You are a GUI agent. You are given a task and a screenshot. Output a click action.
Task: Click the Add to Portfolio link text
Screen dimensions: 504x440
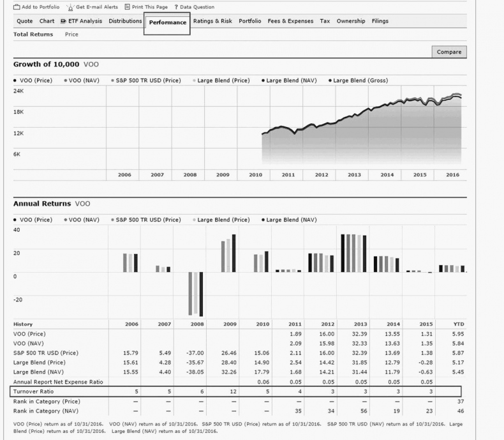coord(41,7)
